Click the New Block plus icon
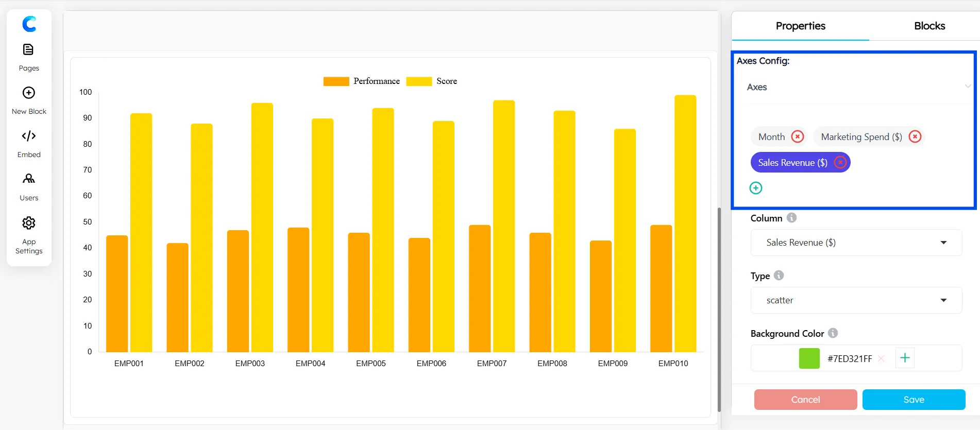 (29, 93)
